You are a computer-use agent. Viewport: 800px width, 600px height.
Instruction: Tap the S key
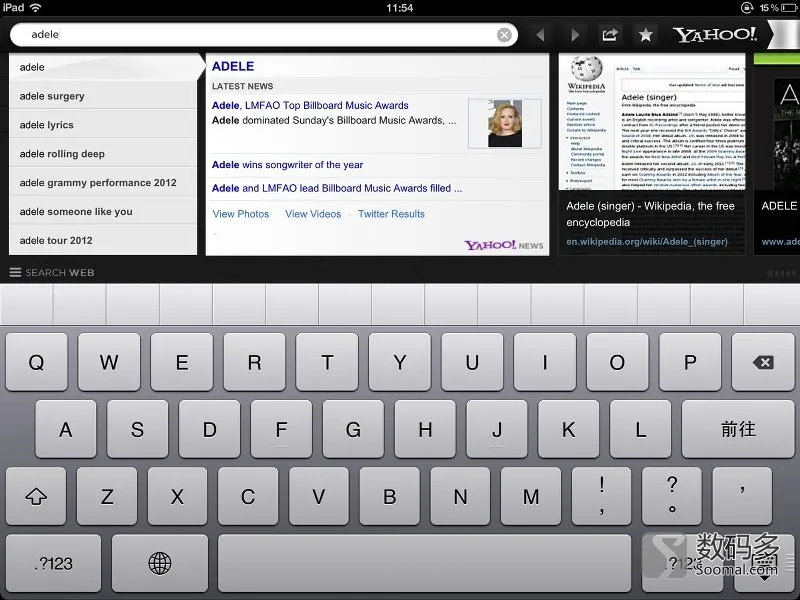[x=137, y=429]
